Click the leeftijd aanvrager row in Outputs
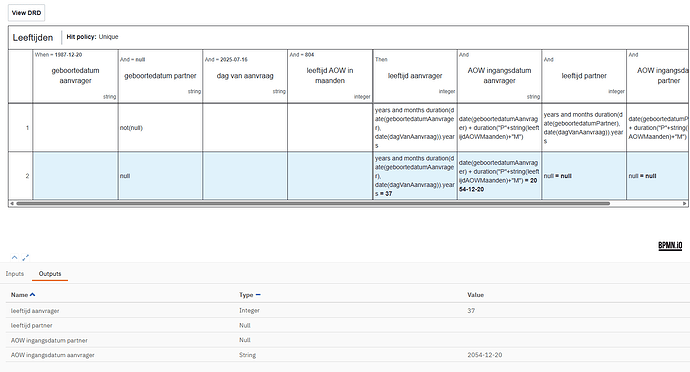 point(348,311)
